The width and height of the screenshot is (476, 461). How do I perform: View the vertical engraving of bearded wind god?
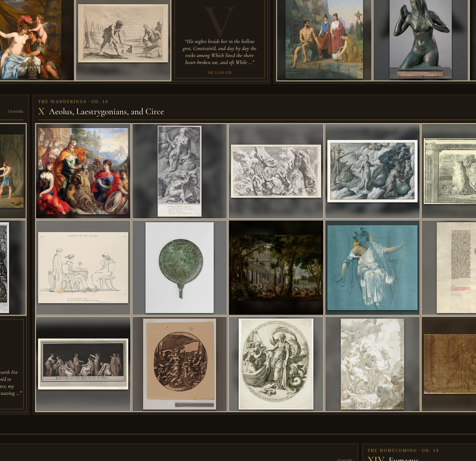tap(179, 171)
